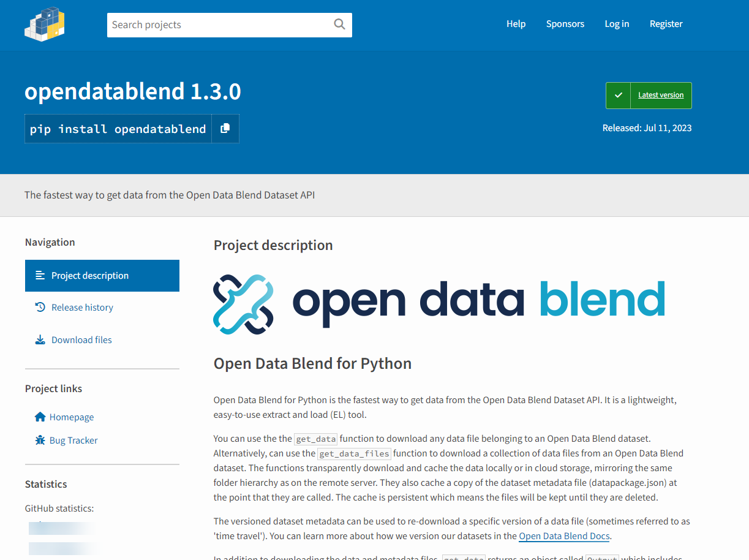Viewport: 749px width, 560px height.
Task: Click the project summary tagline text
Action: 170,195
